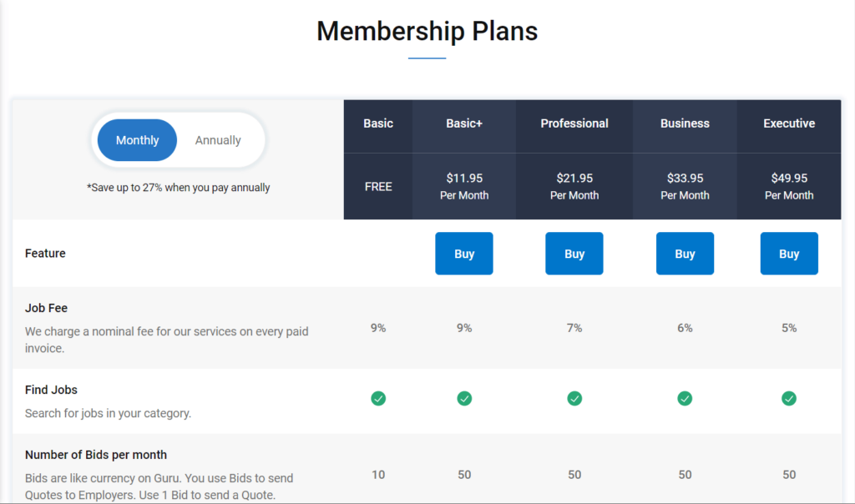Click the 50 bids value for Business
The height and width of the screenshot is (504, 855).
point(685,475)
